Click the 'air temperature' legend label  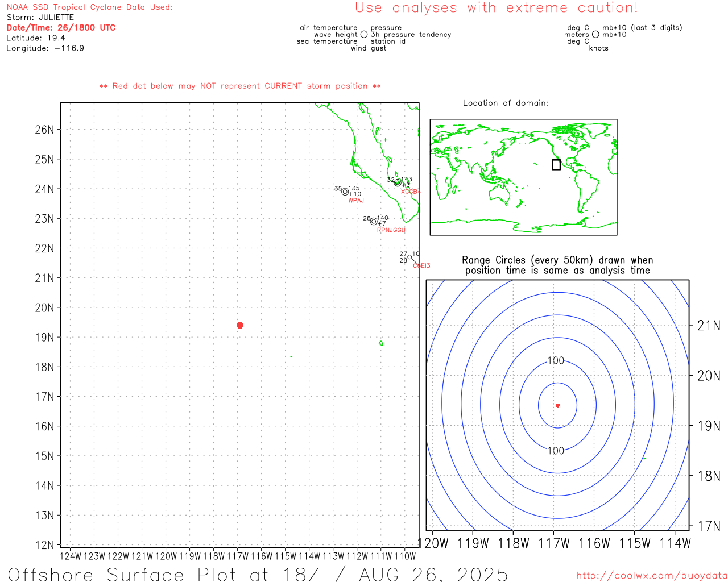(329, 27)
